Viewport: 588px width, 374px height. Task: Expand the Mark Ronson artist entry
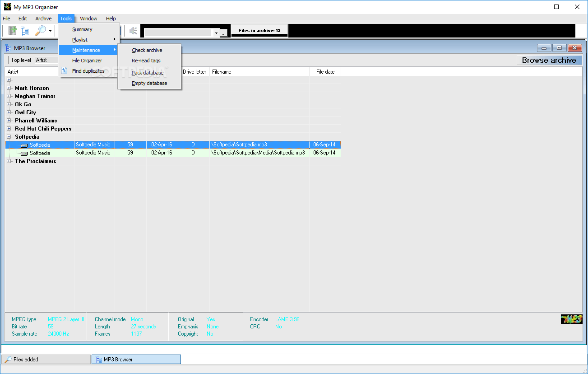point(9,88)
